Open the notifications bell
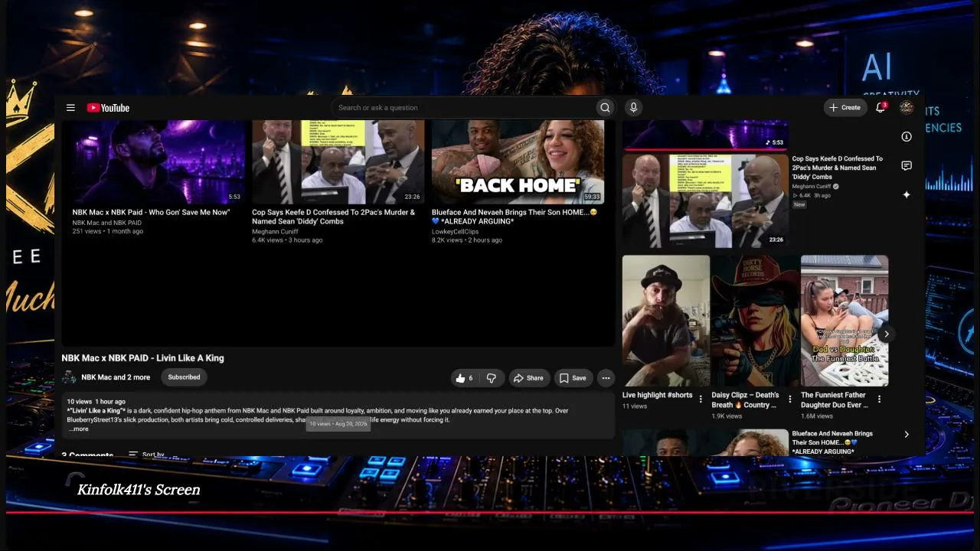Screen dimensions: 980x551 tap(880, 108)
